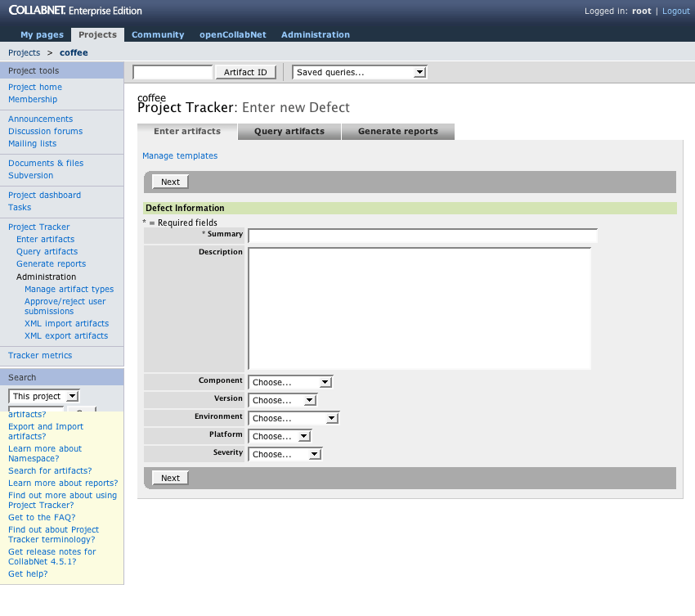The image size is (695, 616).
Task: Open the Component dropdown
Action: (289, 382)
